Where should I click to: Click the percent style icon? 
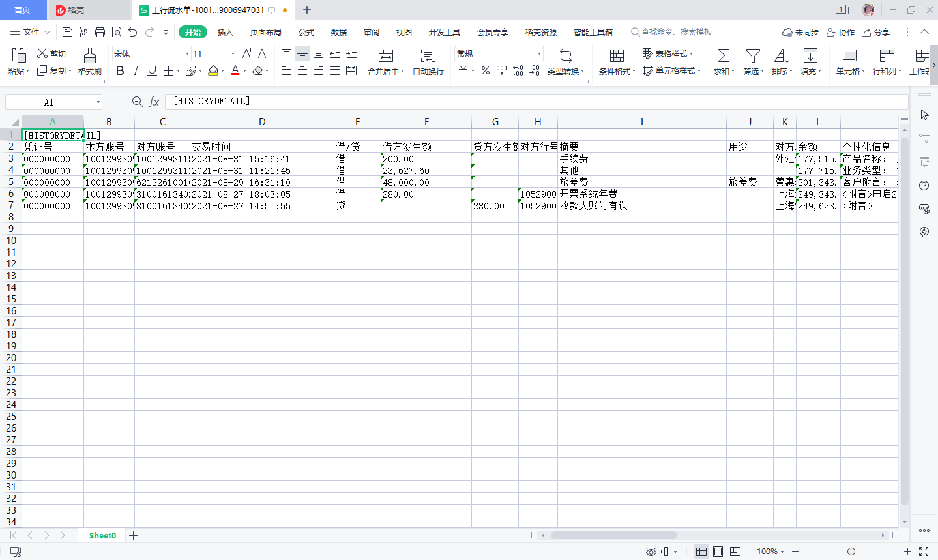click(x=486, y=71)
